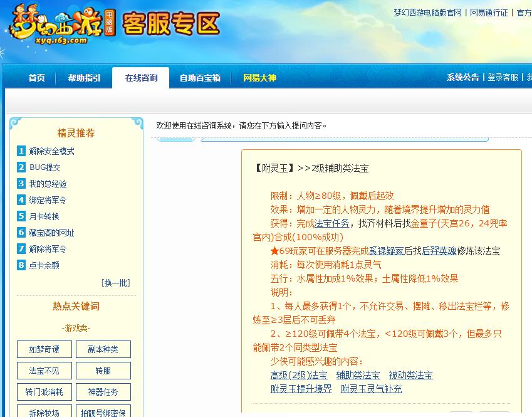Click the 转门派消耗 keyword button
532x417 pixels.
[x=44, y=392]
